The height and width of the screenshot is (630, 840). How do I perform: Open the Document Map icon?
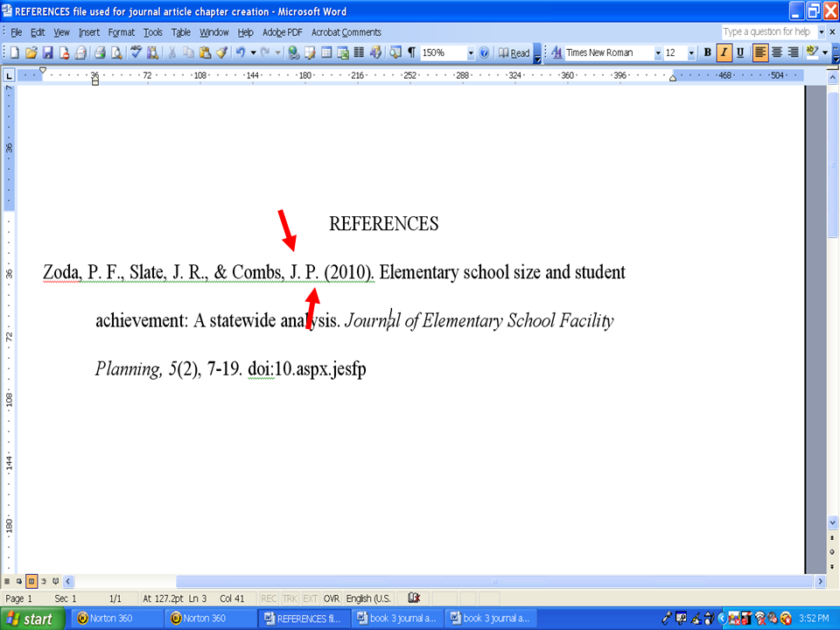tap(395, 52)
